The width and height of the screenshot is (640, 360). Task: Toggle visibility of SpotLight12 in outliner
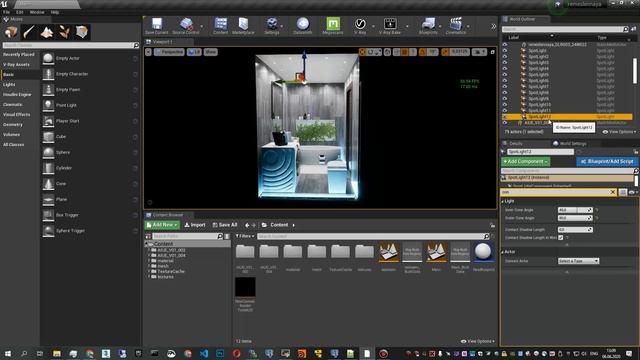(505, 117)
